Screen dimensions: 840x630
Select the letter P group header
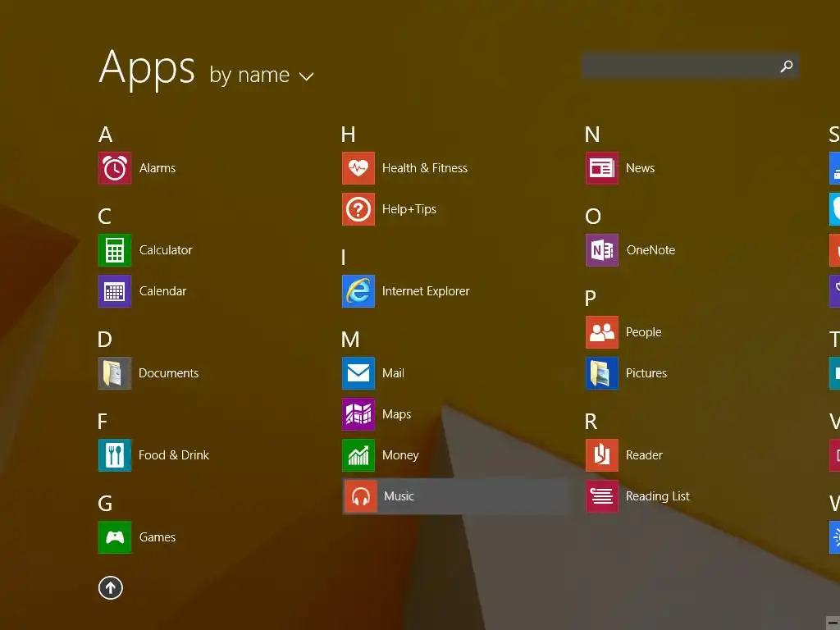pyautogui.click(x=591, y=299)
